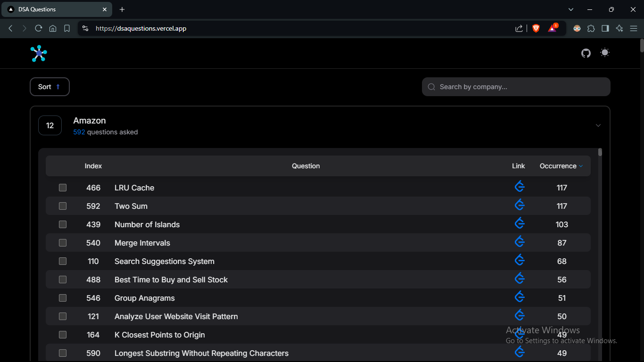Screen dimensions: 644x362
Task: Select the DSA Questions browser tab
Action: tap(57, 9)
